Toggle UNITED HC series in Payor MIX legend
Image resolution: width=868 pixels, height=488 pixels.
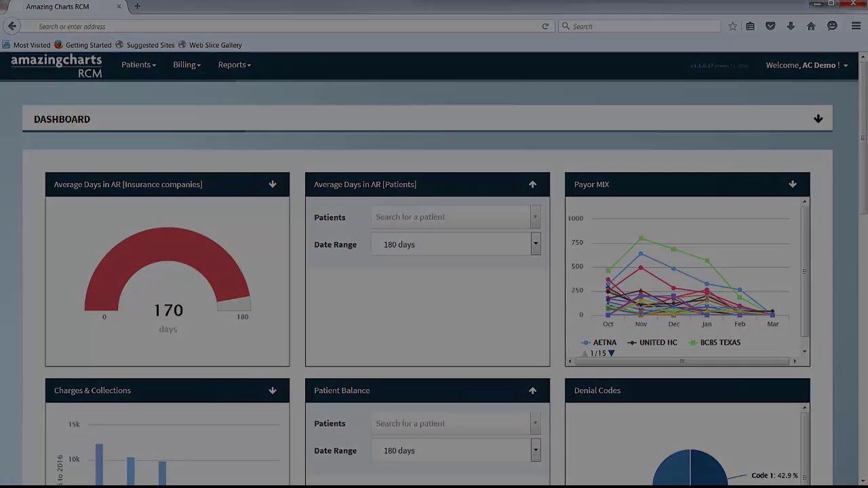click(652, 342)
